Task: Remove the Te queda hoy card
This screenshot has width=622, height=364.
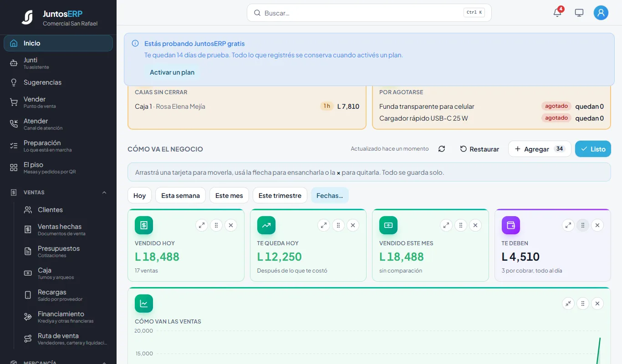Action: point(353,225)
